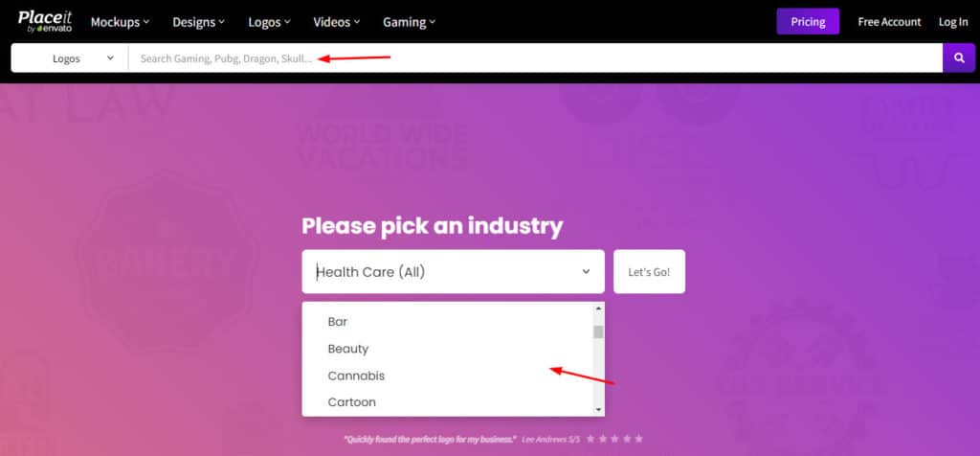The image size is (980, 456).
Task: Select Bar from the industry list
Action: 338,322
